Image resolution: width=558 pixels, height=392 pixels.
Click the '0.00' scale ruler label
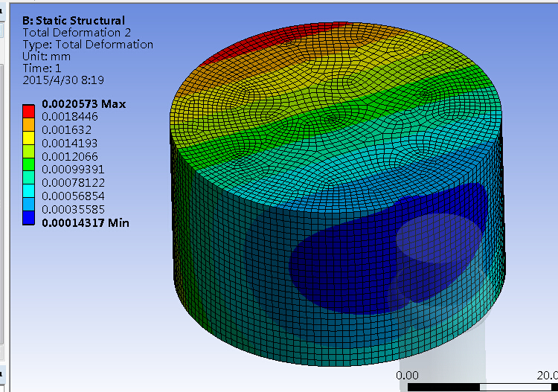pos(407,376)
